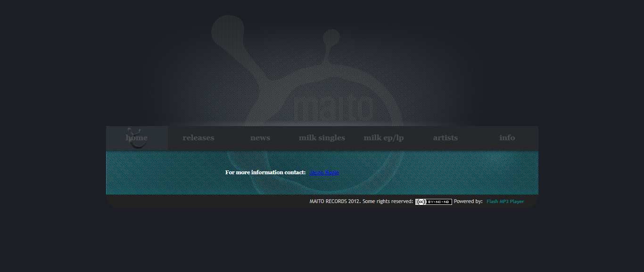Click the Creative Commons BY-NC-ND badge

click(433, 202)
